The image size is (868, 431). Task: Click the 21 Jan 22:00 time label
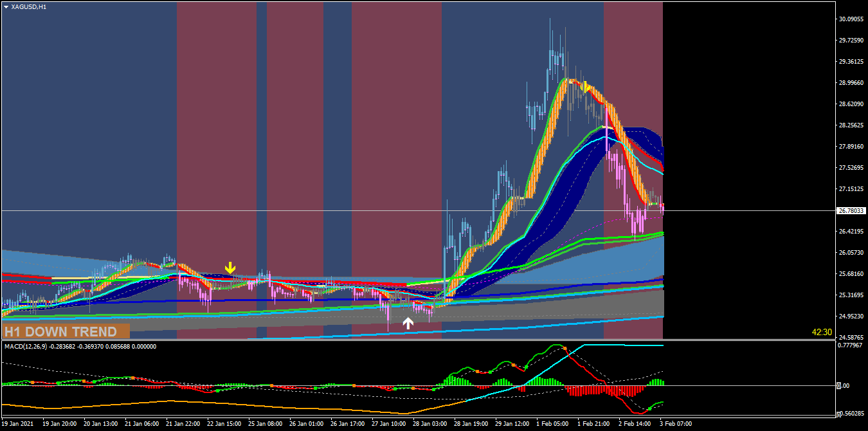point(183,424)
